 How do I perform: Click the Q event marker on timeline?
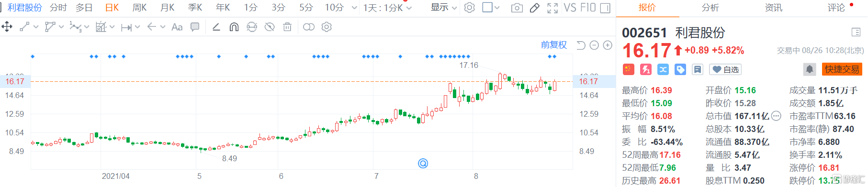coord(423,164)
